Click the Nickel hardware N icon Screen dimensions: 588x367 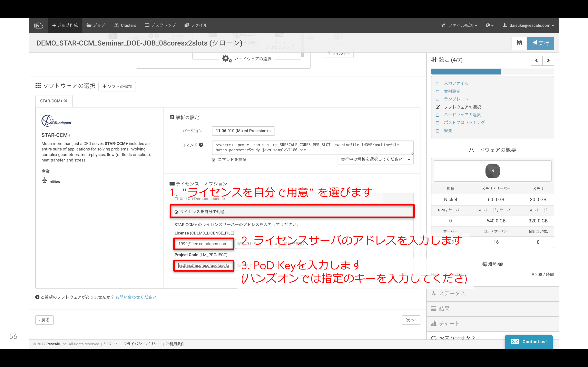click(x=492, y=171)
